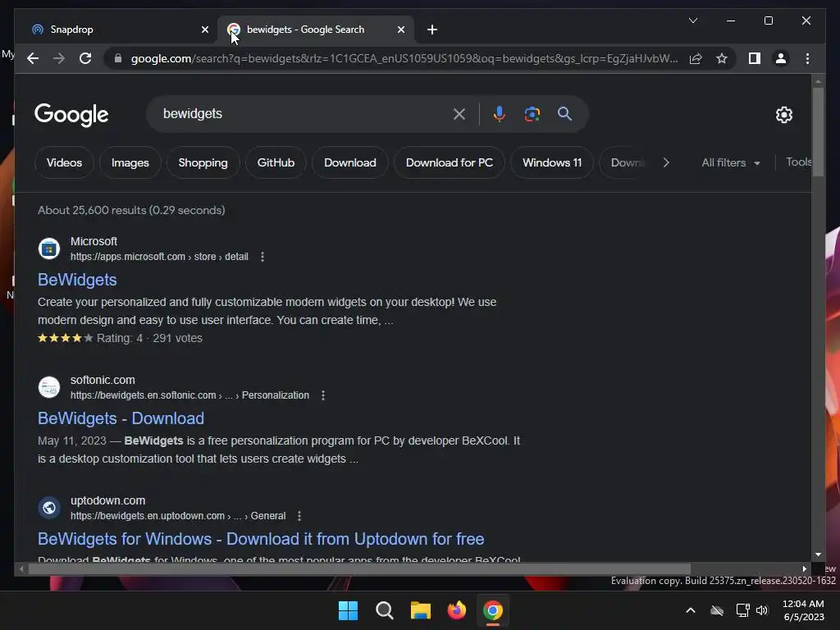Viewport: 840px width, 630px height.
Task: Go back to the previous page
Action: [33, 58]
